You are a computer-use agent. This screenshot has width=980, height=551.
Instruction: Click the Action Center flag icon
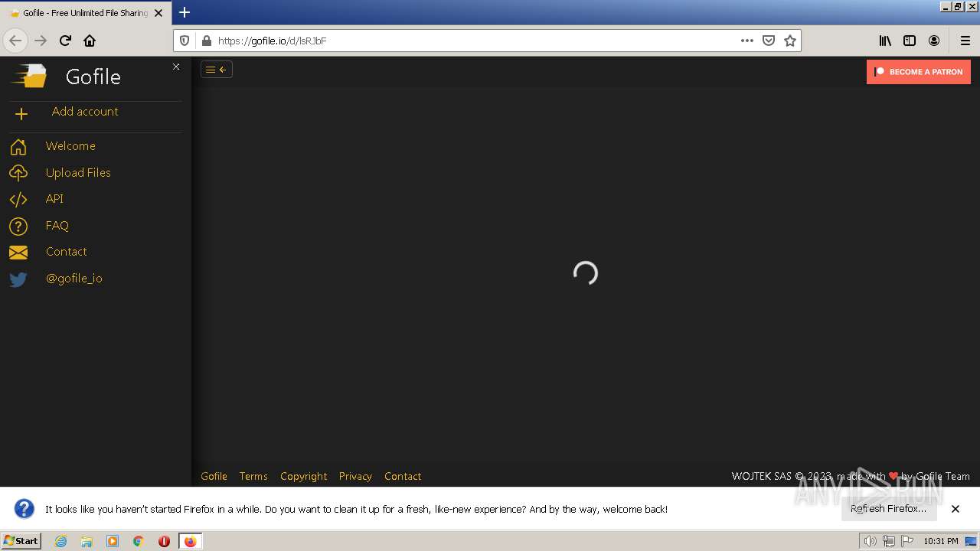tap(907, 541)
